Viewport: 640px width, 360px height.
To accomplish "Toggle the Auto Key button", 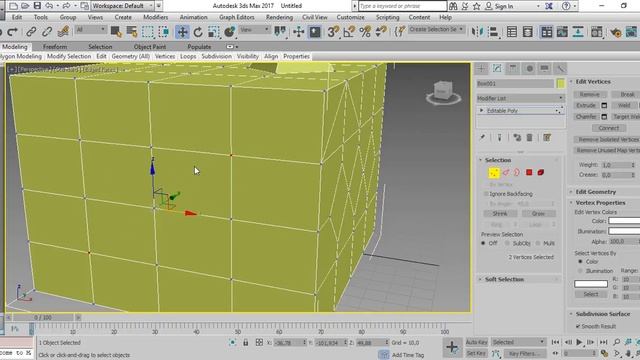I will pyautogui.click(x=476, y=342).
